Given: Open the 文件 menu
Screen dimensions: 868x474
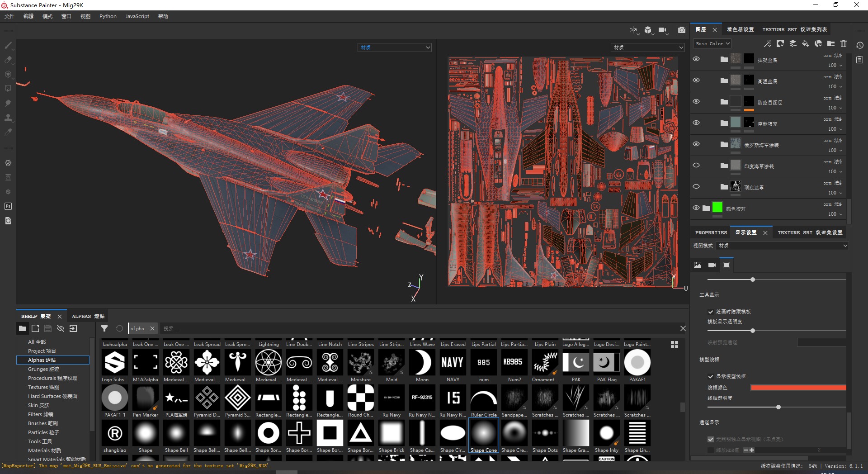Looking at the screenshot, I should (x=9, y=16).
